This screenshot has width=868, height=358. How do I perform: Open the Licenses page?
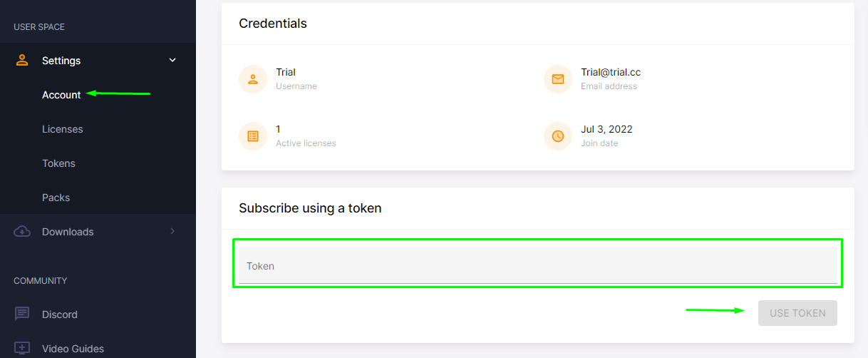point(63,129)
